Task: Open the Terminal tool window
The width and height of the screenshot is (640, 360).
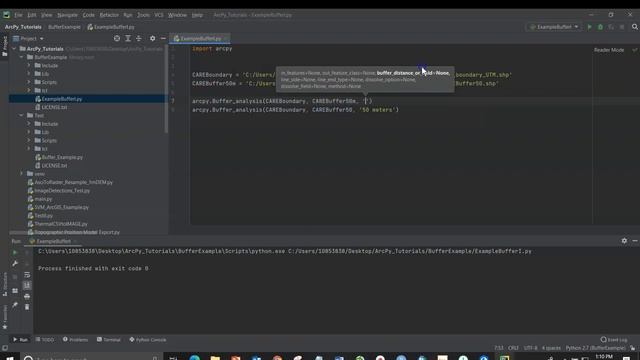Action: click(109, 340)
